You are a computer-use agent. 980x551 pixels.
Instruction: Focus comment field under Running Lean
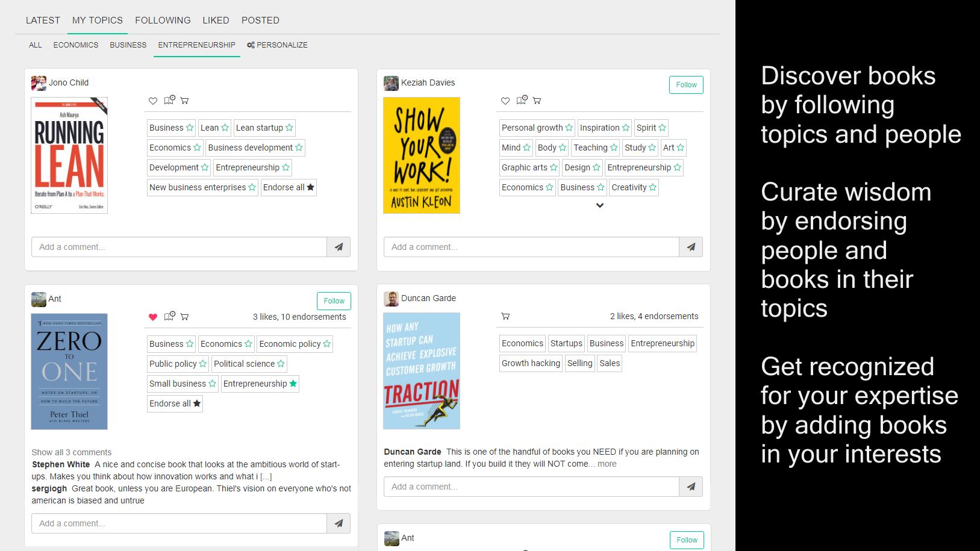(x=179, y=247)
